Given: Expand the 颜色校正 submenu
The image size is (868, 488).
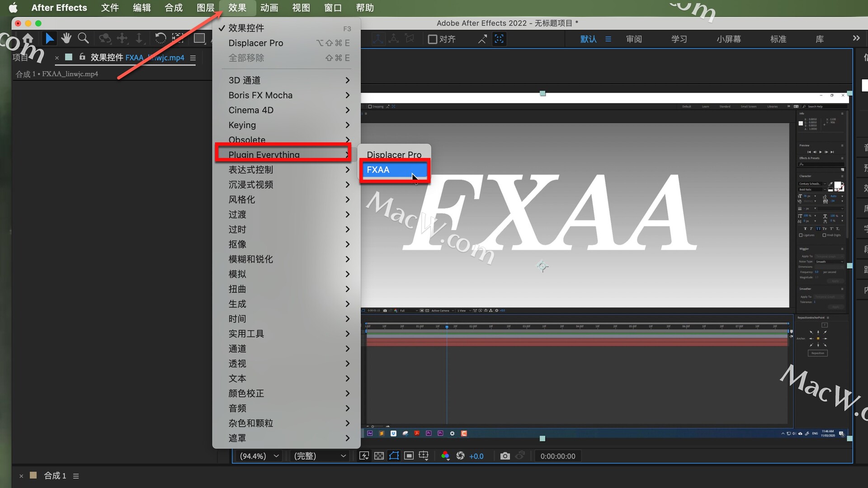Looking at the screenshot, I should [286, 393].
